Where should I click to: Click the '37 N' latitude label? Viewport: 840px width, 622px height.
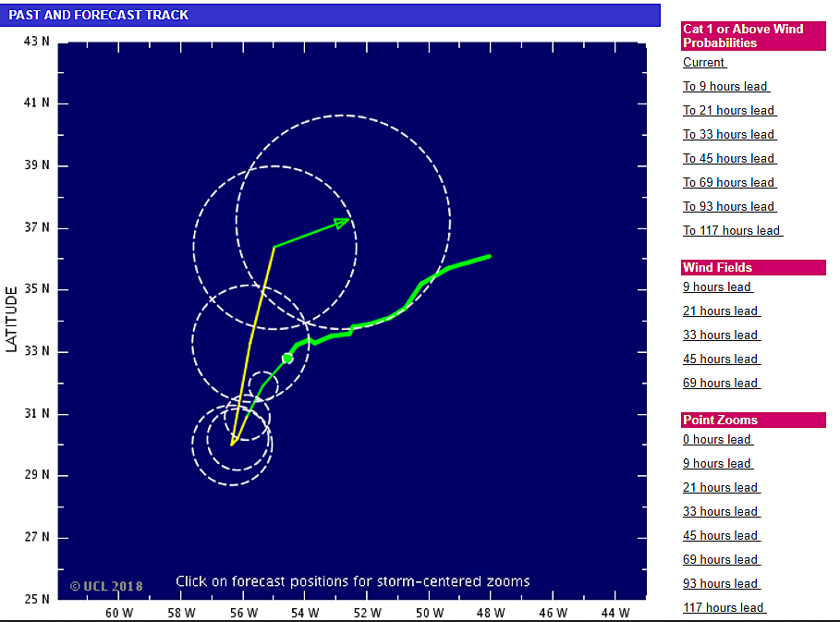36,227
